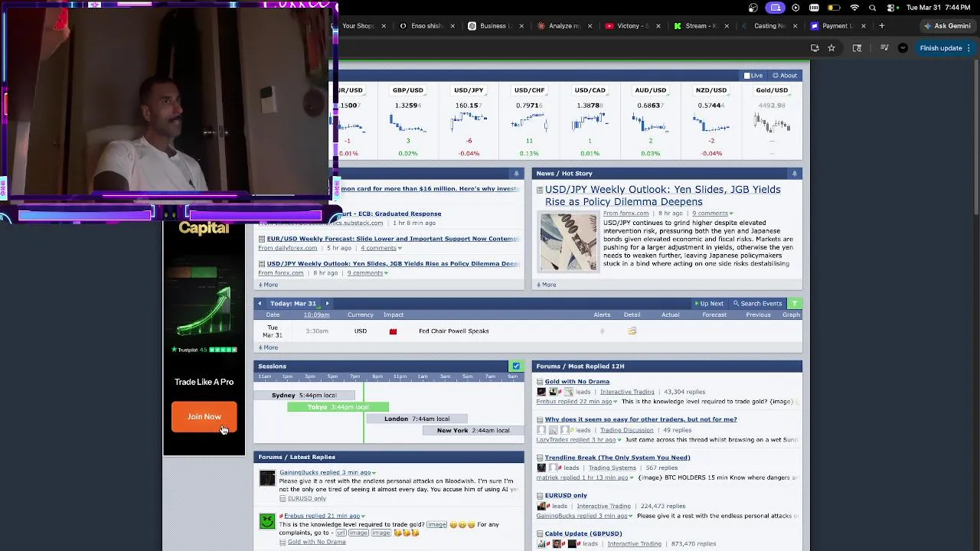
Task: Open the macOS Control Center icon
Action: click(x=890, y=8)
